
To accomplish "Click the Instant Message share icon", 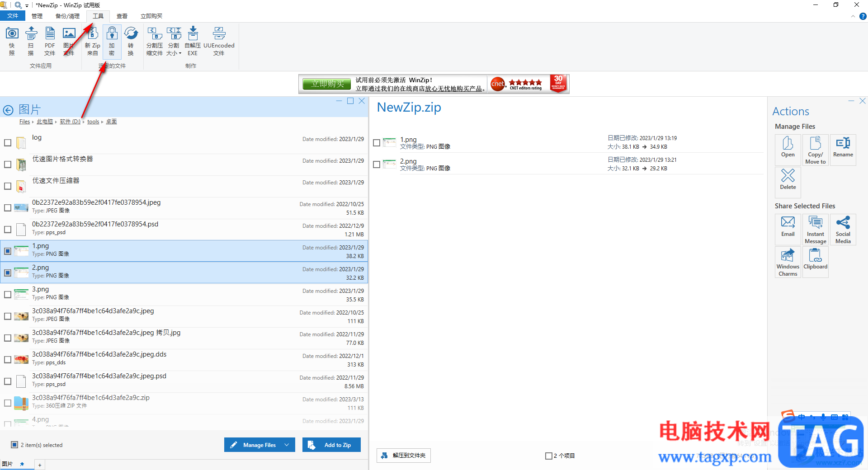I will [x=816, y=230].
